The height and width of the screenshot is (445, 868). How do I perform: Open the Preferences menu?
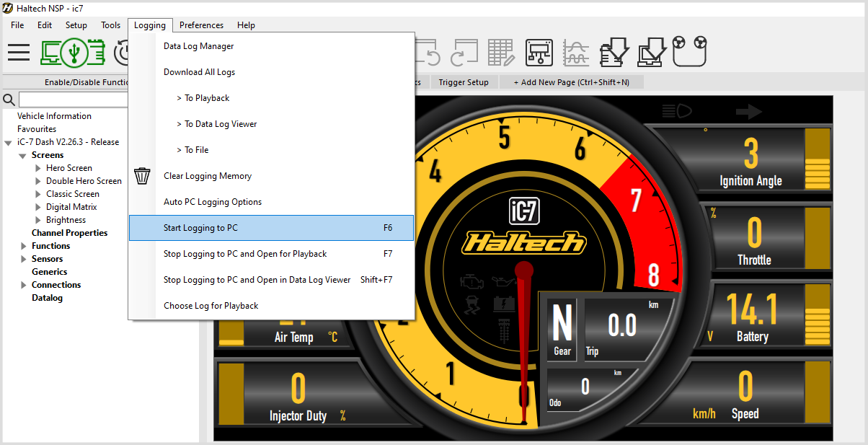(x=202, y=25)
